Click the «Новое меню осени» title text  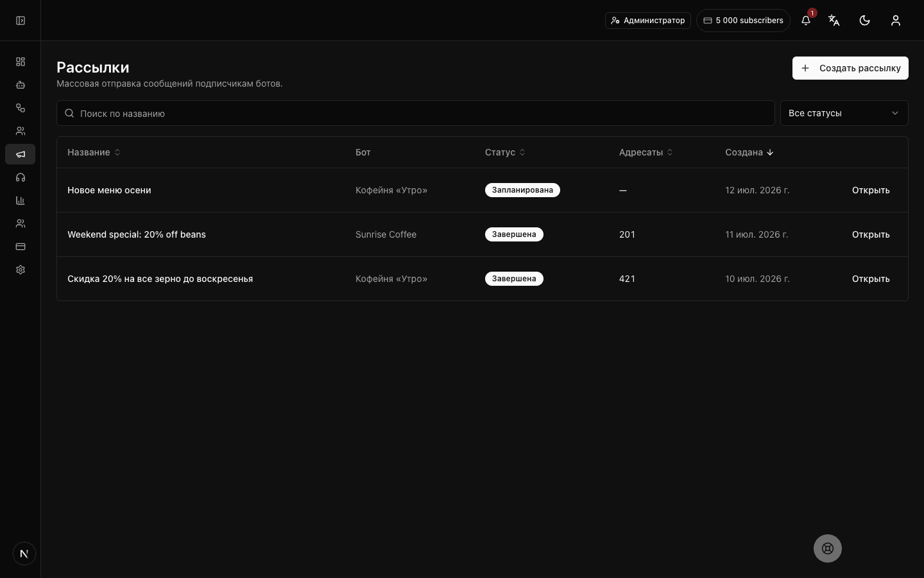point(109,190)
